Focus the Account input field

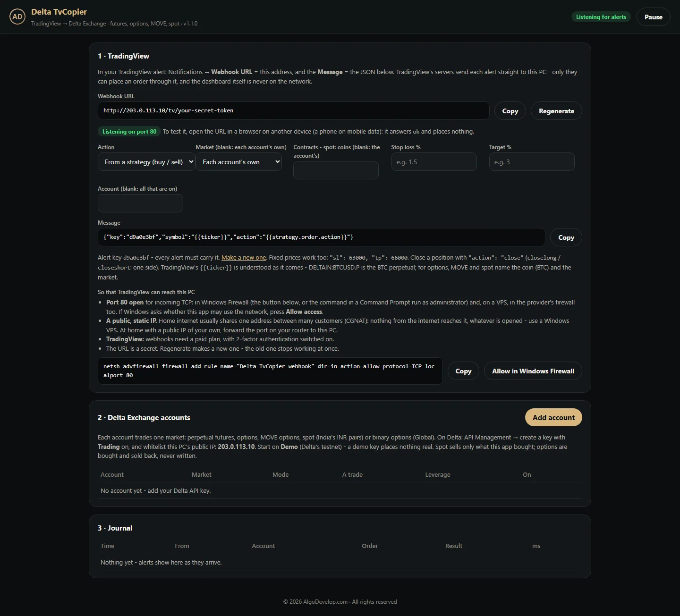tap(140, 203)
